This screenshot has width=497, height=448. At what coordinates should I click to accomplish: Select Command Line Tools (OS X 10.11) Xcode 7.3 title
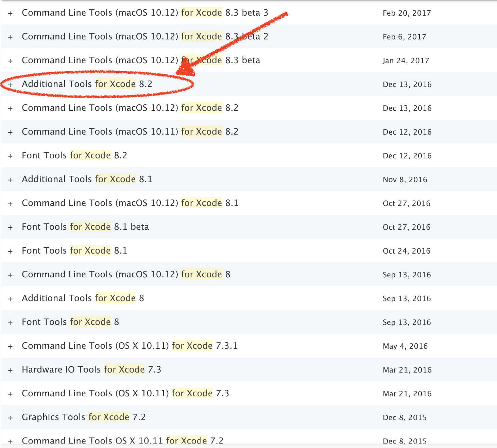(125, 394)
